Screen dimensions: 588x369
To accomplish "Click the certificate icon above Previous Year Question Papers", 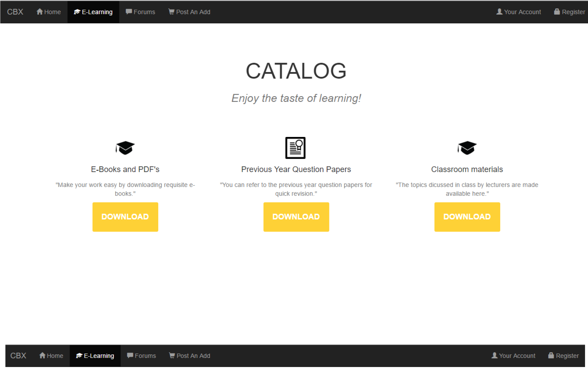I will click(296, 147).
